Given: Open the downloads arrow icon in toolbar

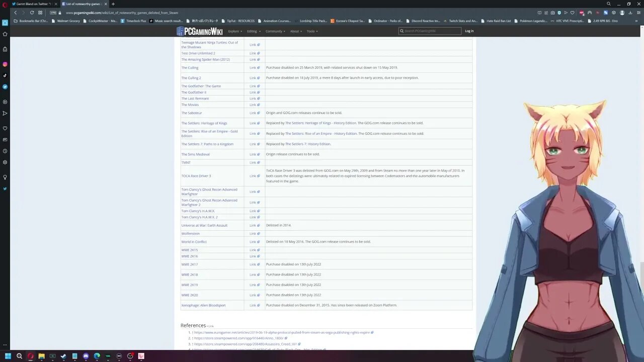Looking at the screenshot, I should pyautogui.click(x=630, y=13).
